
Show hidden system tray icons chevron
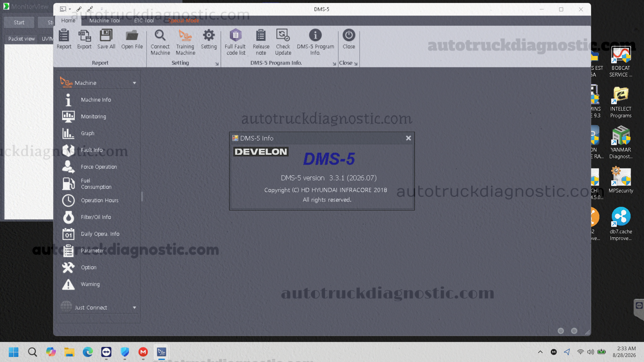(540, 352)
